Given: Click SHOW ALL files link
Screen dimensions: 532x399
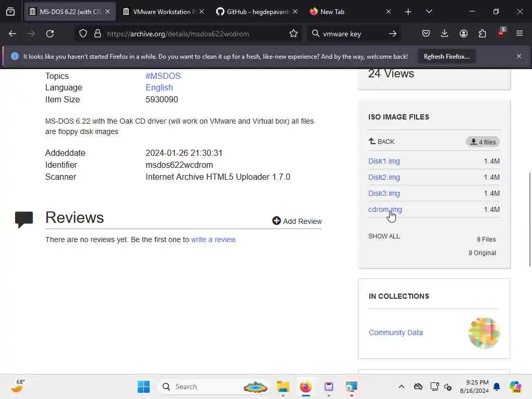Looking at the screenshot, I should [384, 236].
